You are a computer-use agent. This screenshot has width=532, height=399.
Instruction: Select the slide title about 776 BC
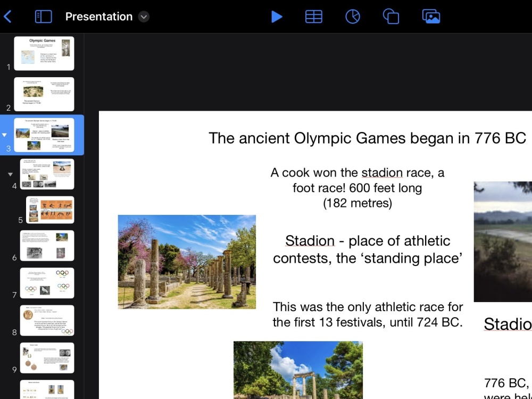click(x=367, y=138)
